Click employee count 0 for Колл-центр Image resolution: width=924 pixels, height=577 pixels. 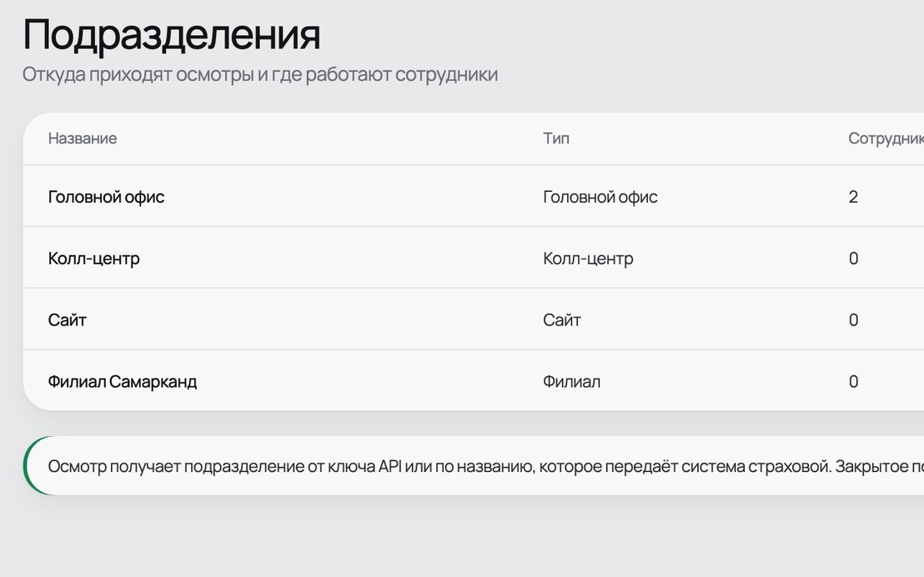click(853, 258)
